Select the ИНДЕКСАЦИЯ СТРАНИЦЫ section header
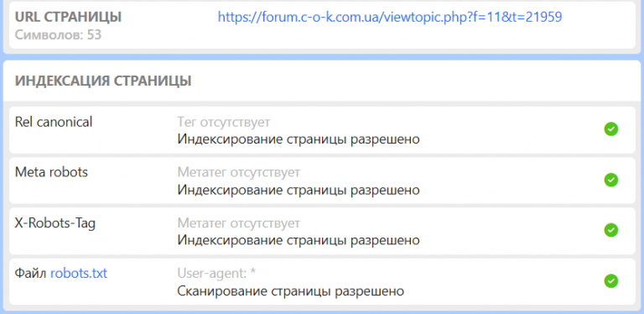The height and width of the screenshot is (314, 644). [x=103, y=81]
